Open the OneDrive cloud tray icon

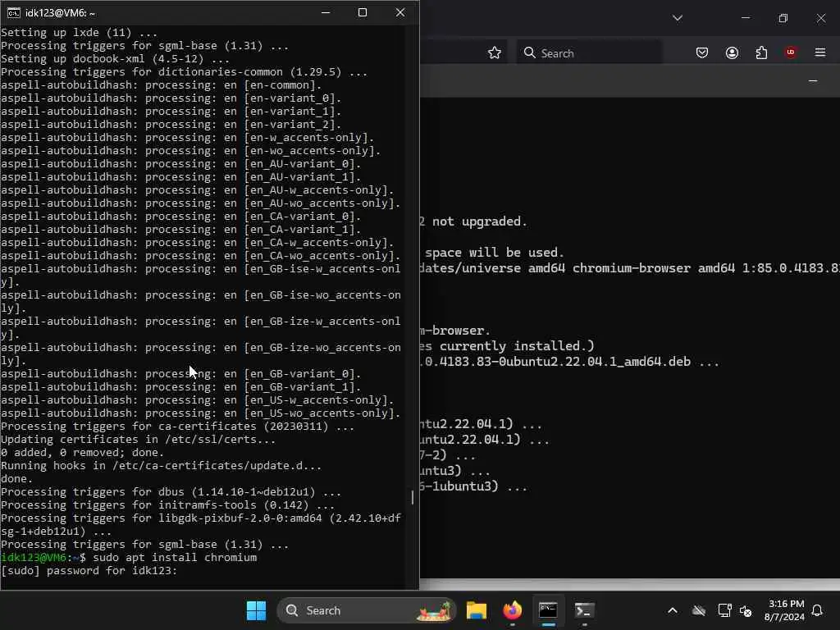[x=699, y=610]
